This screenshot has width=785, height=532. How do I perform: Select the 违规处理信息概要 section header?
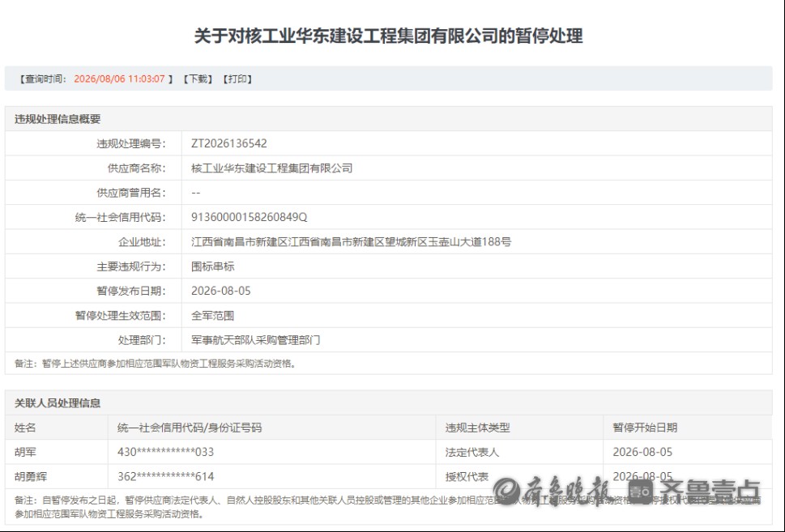click(58, 119)
